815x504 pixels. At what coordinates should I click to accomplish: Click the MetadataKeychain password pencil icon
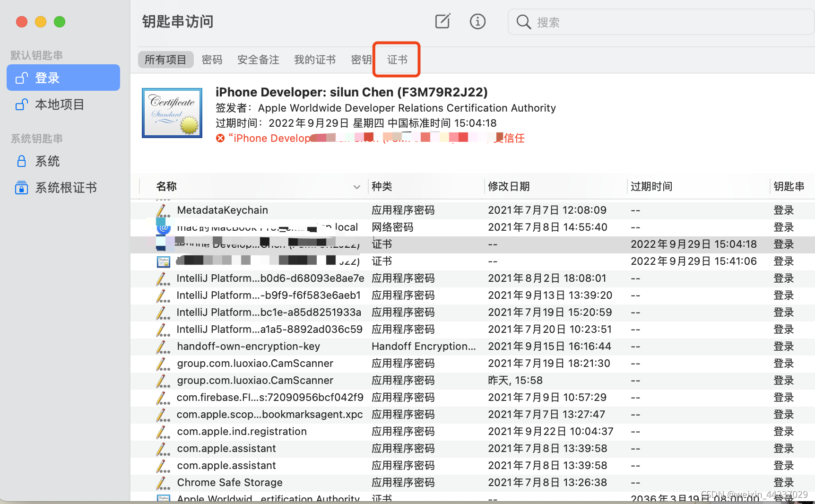pyautogui.click(x=163, y=210)
